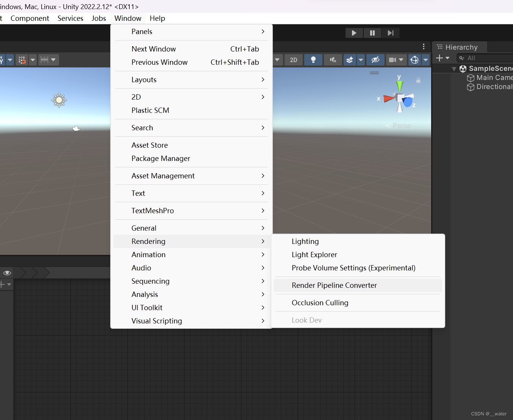Viewport: 513px width, 420px height.
Task: Open the Package Manager from the Window menu
Action: (x=161, y=158)
